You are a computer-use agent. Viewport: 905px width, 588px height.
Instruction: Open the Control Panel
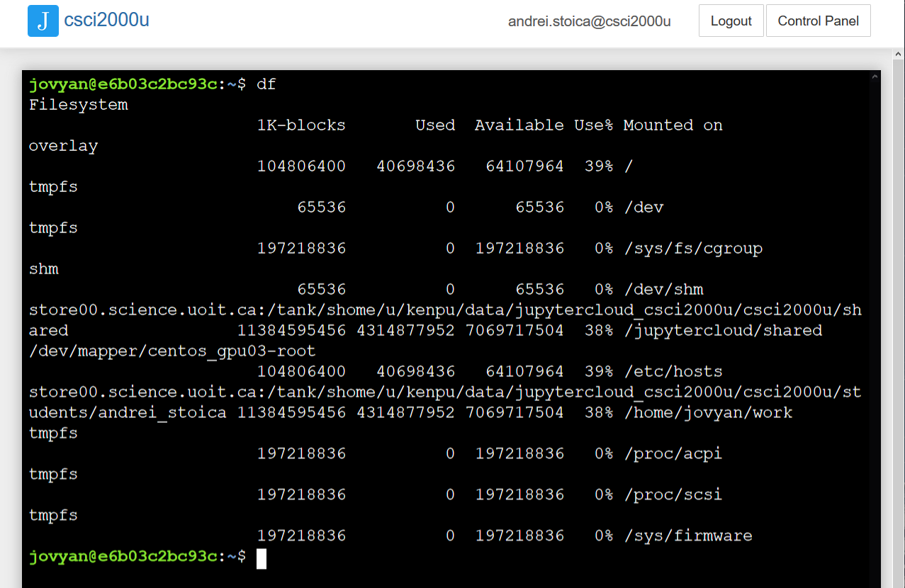coord(818,21)
